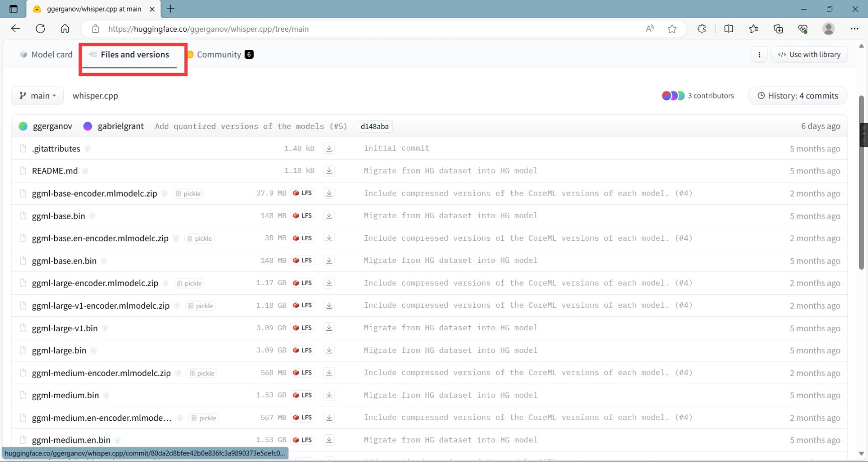Download ggml-large-v1-encoder.mlmodelc.zip
Screen dimensions: 868x462
pos(329,305)
